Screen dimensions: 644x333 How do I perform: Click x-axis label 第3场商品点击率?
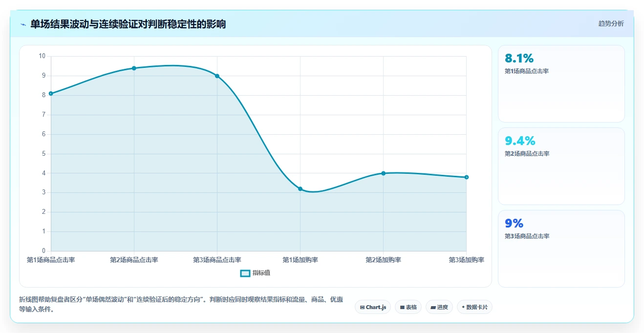click(x=217, y=260)
